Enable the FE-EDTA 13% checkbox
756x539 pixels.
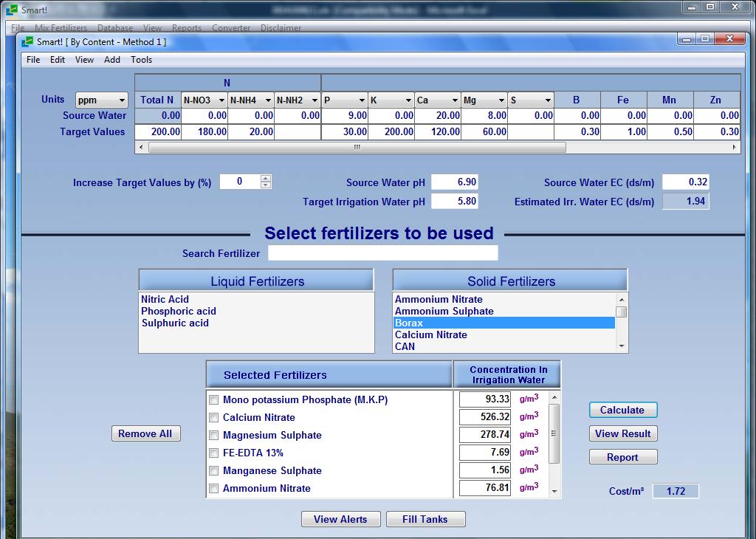coord(213,453)
